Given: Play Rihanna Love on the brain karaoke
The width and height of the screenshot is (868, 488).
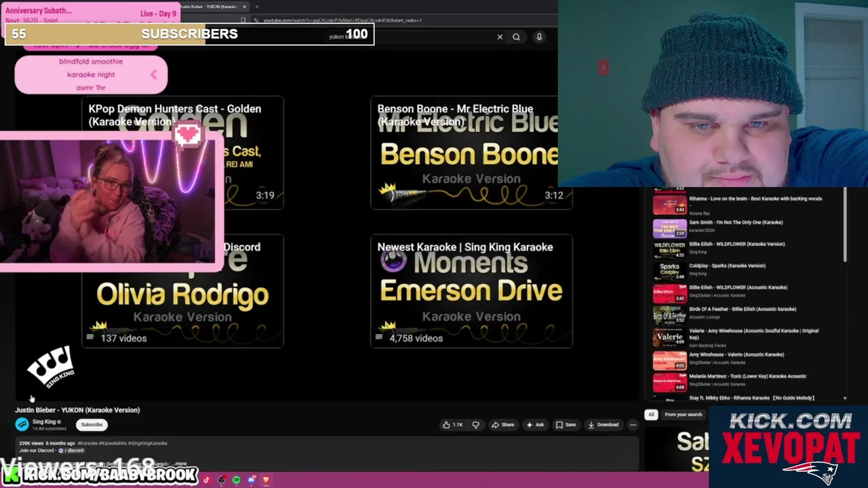Looking at the screenshot, I should [755, 199].
